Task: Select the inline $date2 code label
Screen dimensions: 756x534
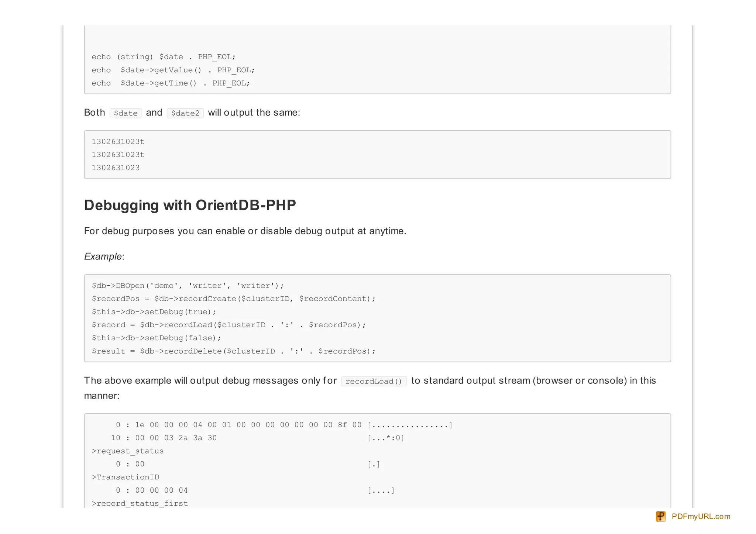Action: [185, 113]
